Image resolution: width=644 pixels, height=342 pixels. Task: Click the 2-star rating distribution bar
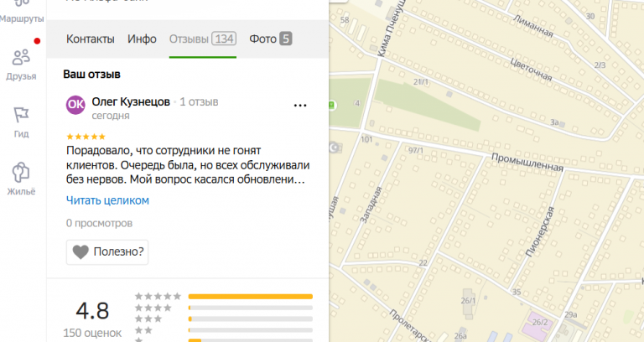[x=251, y=329]
